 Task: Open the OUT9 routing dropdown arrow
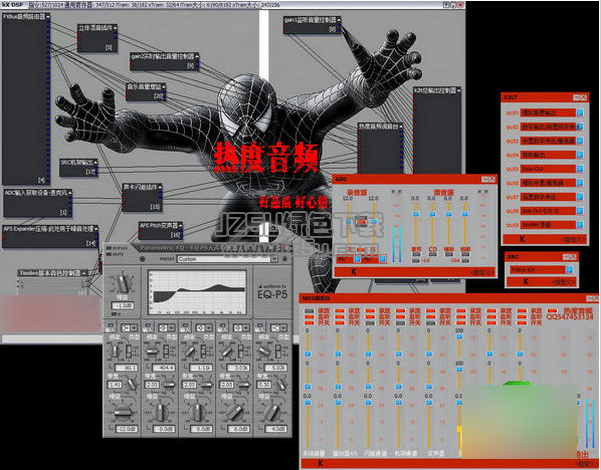click(580, 225)
